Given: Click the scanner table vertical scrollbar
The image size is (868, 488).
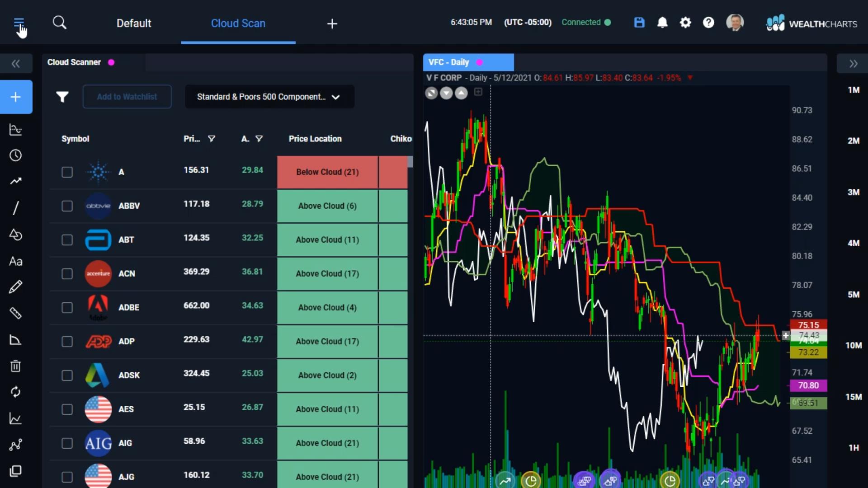Looking at the screenshot, I should point(410,162).
